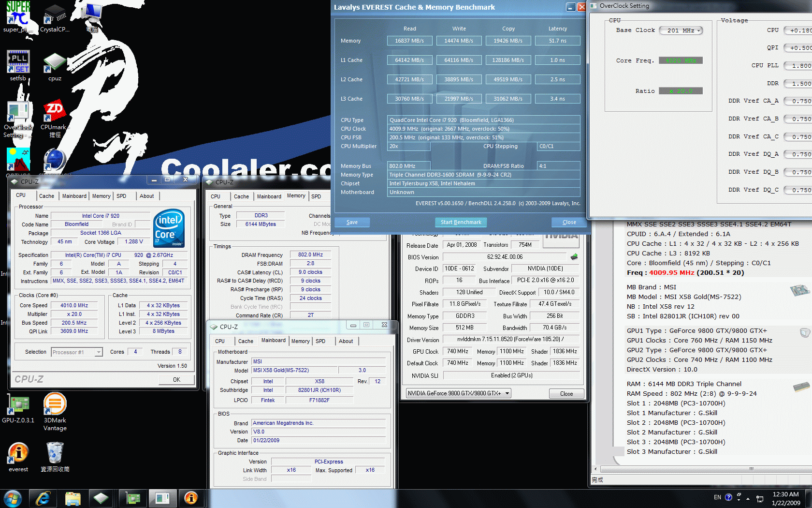Click the Intel Core i7 logo in CPU-Z
Image resolution: width=812 pixels, height=508 pixels.
tap(169, 228)
